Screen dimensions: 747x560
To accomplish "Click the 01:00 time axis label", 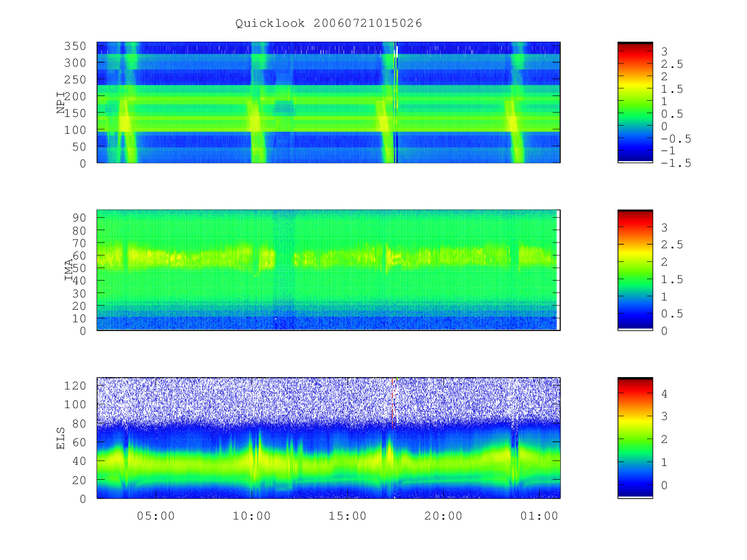I will pyautogui.click(x=538, y=516).
